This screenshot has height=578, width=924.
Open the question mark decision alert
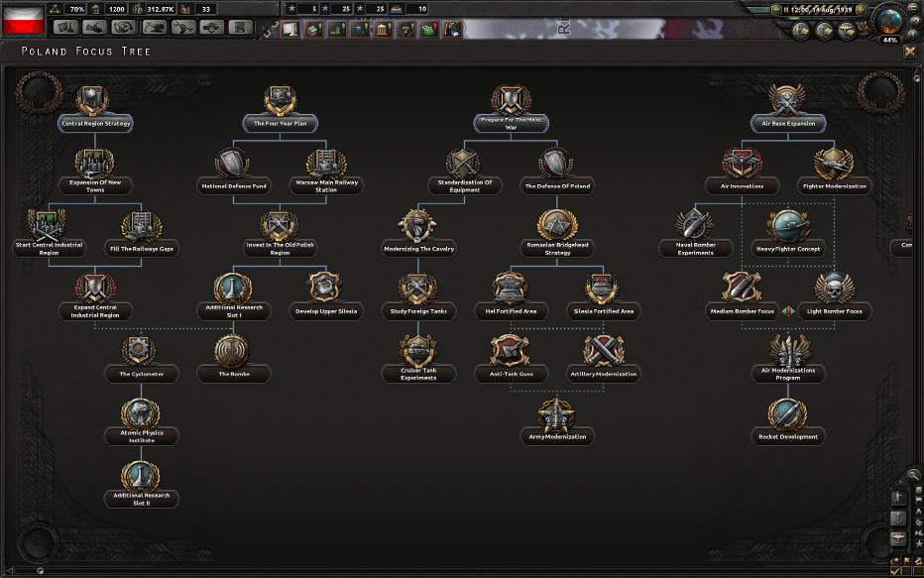tap(405, 29)
